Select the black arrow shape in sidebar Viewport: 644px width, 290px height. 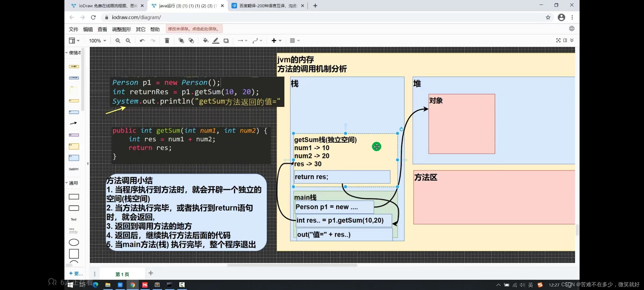pos(74,123)
